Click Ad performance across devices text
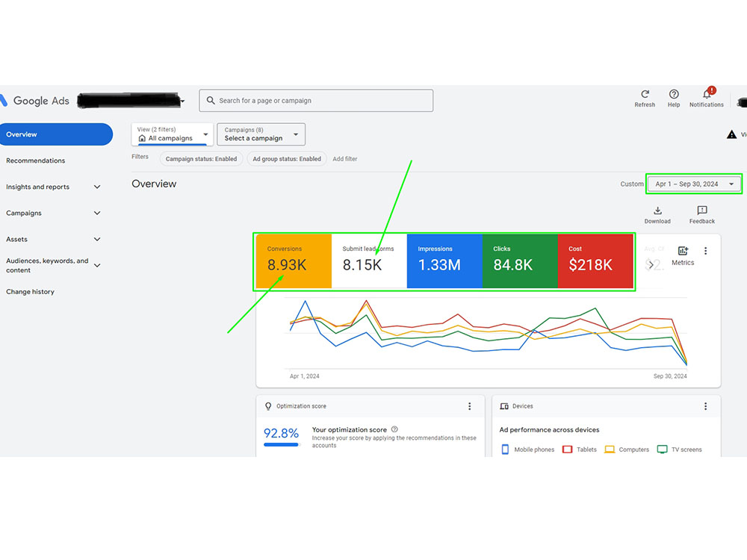The image size is (747, 560). [549, 429]
